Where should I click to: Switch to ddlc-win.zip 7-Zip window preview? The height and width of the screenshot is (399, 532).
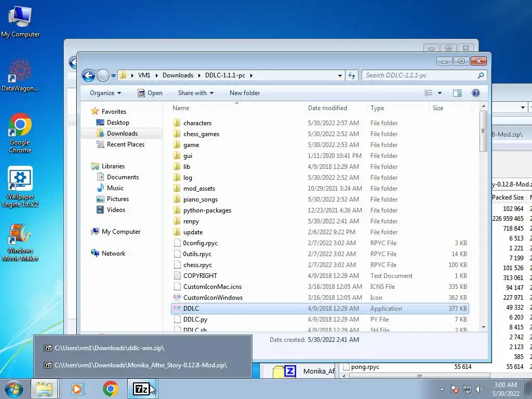click(143, 348)
